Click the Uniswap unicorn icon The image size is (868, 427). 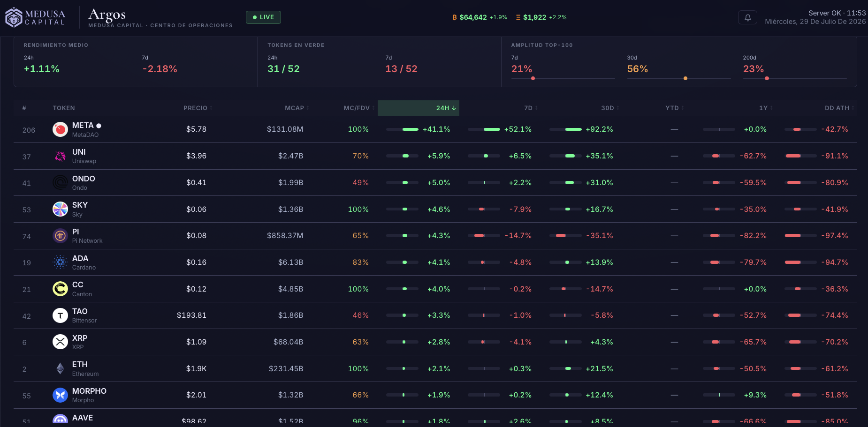60,156
